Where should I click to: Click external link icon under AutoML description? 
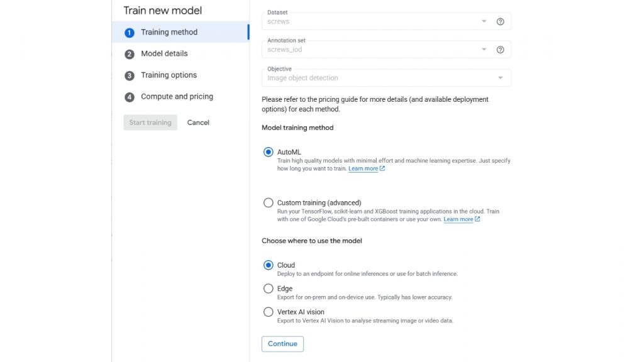point(382,168)
